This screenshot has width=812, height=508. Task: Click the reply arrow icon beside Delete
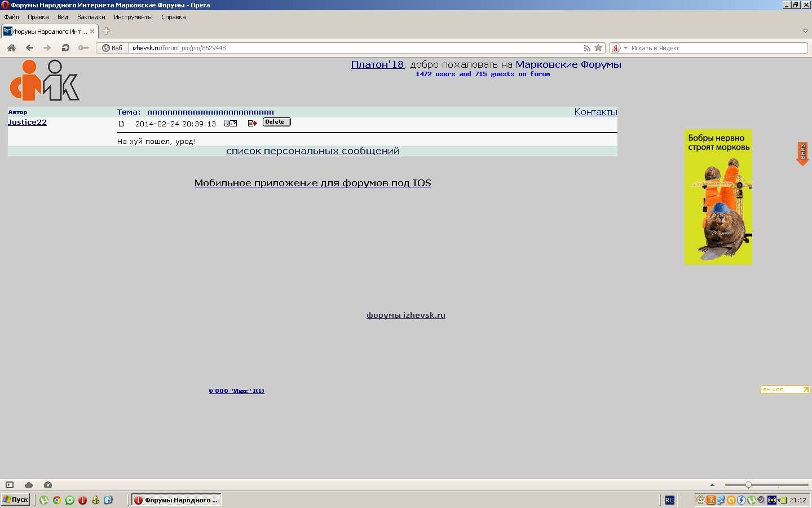[252, 123]
